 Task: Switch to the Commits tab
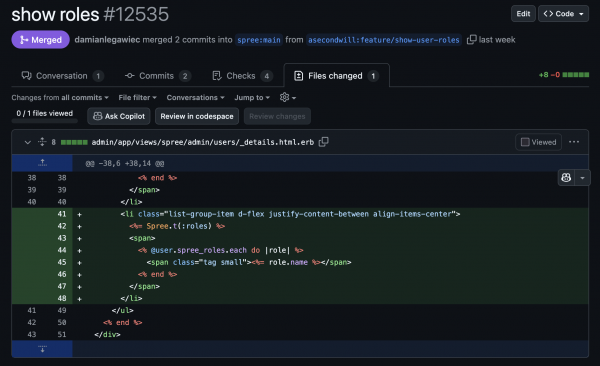[157, 76]
